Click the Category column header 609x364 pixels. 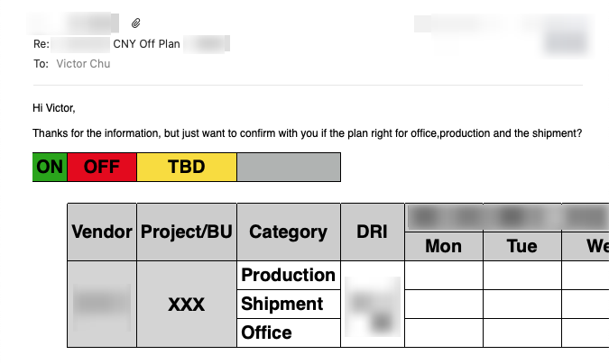pyautogui.click(x=289, y=232)
